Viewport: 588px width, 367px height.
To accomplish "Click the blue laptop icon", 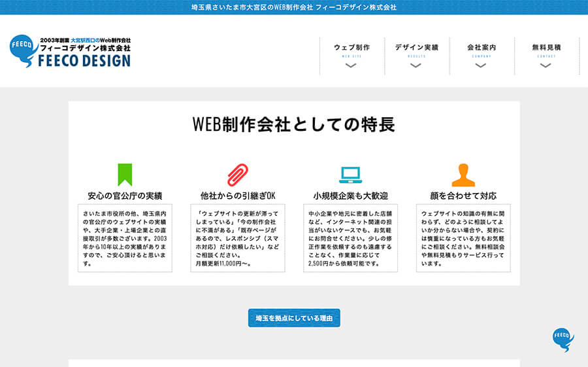I will 350,175.
